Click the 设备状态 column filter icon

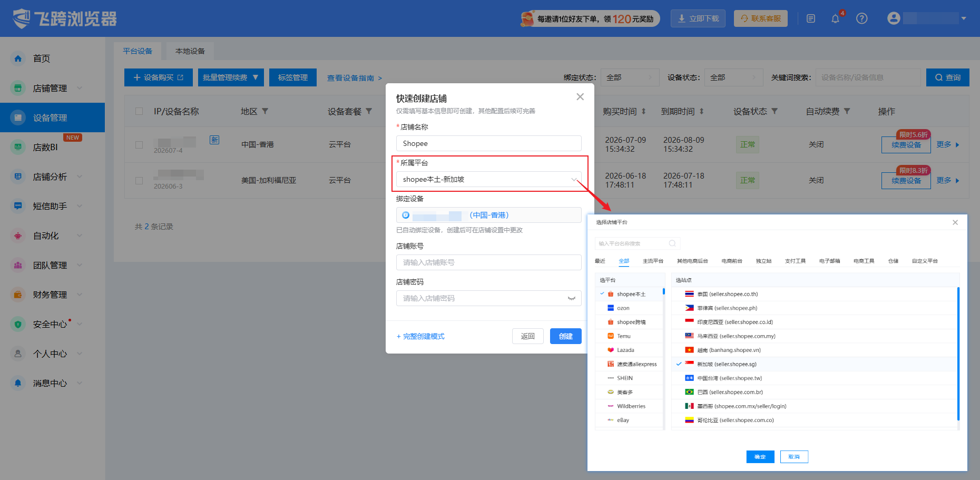click(x=775, y=112)
